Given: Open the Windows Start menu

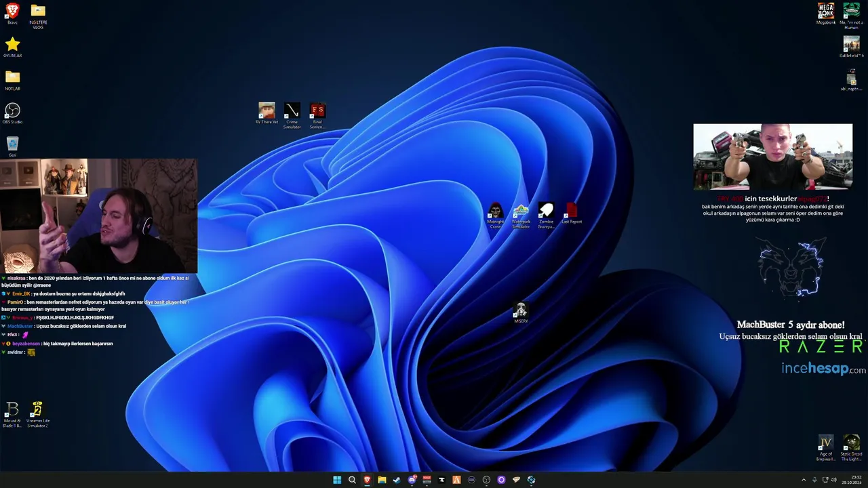Looking at the screenshot, I should pyautogui.click(x=337, y=480).
